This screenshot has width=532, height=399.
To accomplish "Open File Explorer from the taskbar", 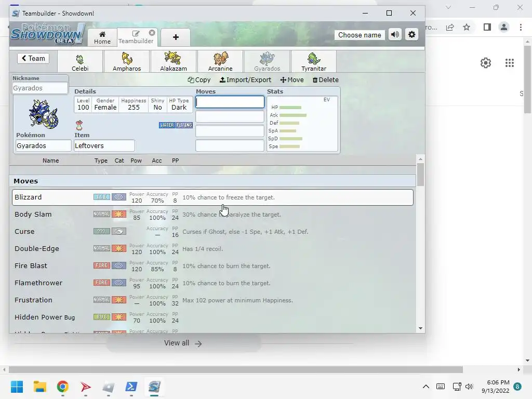I will 40,387.
